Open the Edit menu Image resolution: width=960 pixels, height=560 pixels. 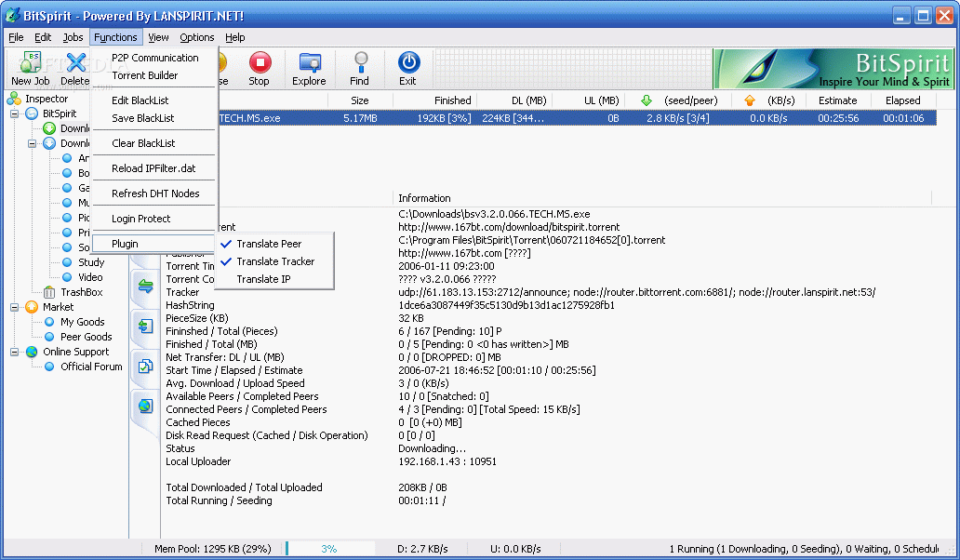coord(43,37)
